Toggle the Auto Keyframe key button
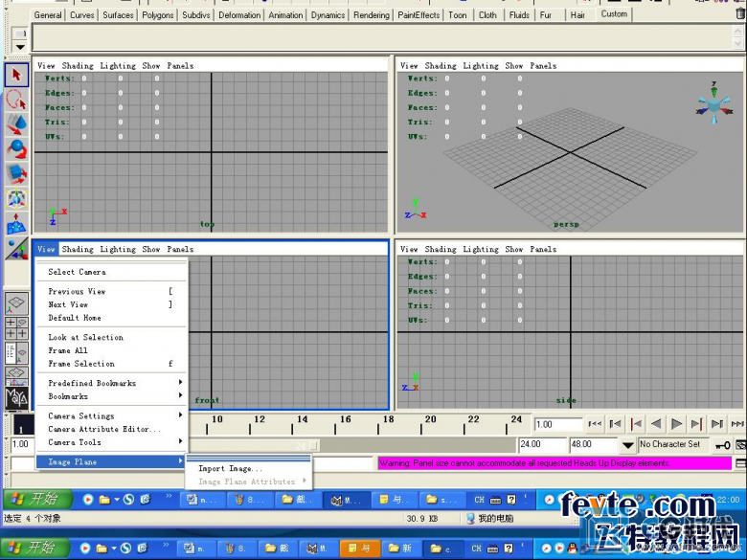The height and width of the screenshot is (560, 747). pyautogui.click(x=722, y=445)
